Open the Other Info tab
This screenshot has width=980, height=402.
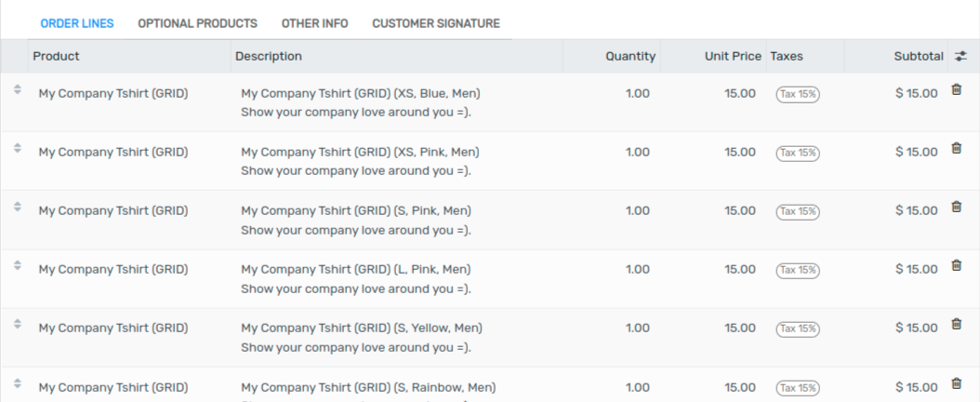pyautogui.click(x=314, y=23)
